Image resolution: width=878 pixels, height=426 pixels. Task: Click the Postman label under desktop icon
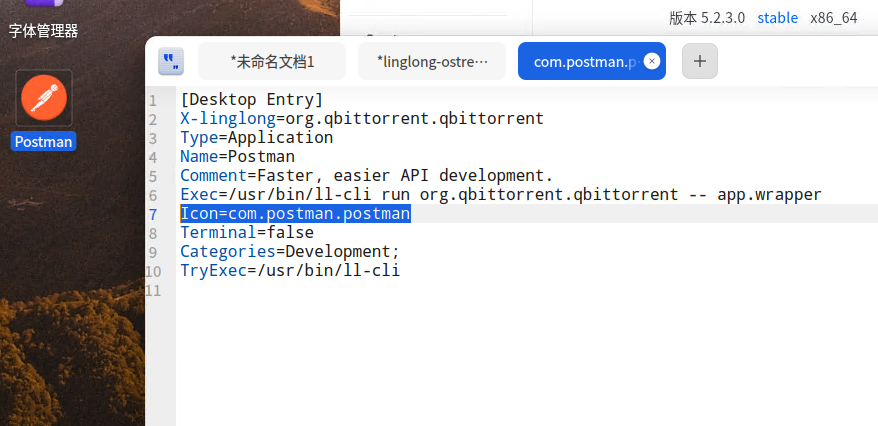(44, 142)
